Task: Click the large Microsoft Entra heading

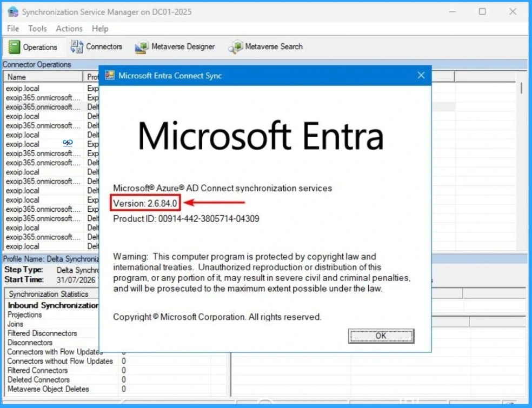Action: pos(261,137)
